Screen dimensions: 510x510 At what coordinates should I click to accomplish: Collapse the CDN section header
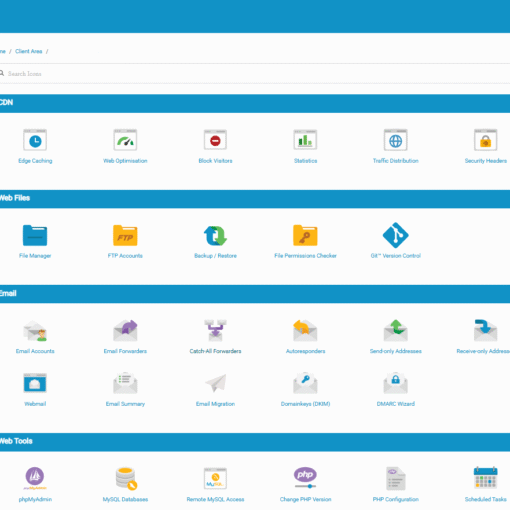pyautogui.click(x=255, y=103)
